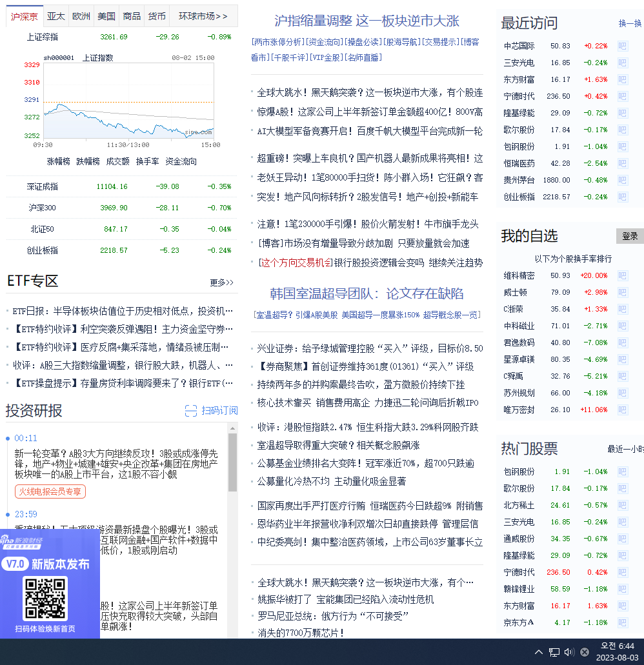Open the 成交额 ranking link
This screenshot has width=644, height=665.
tap(118, 162)
